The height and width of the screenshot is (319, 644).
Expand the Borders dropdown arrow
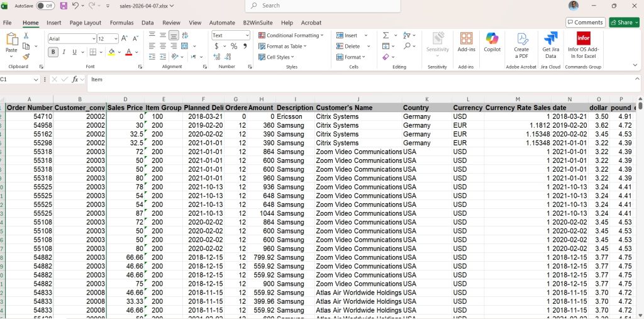101,52
